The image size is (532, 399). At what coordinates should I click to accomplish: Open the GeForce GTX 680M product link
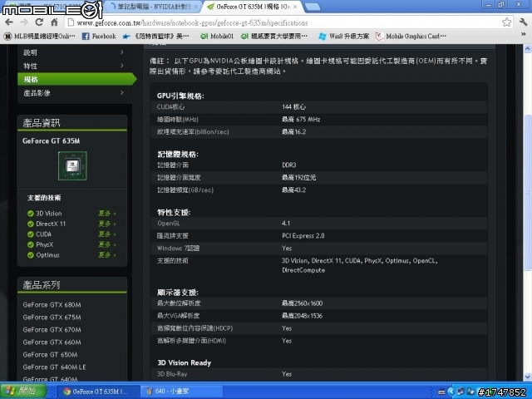click(52, 305)
